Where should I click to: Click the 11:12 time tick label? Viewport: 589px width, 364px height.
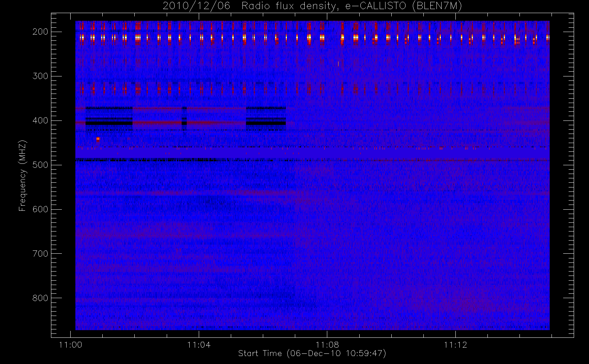point(455,345)
